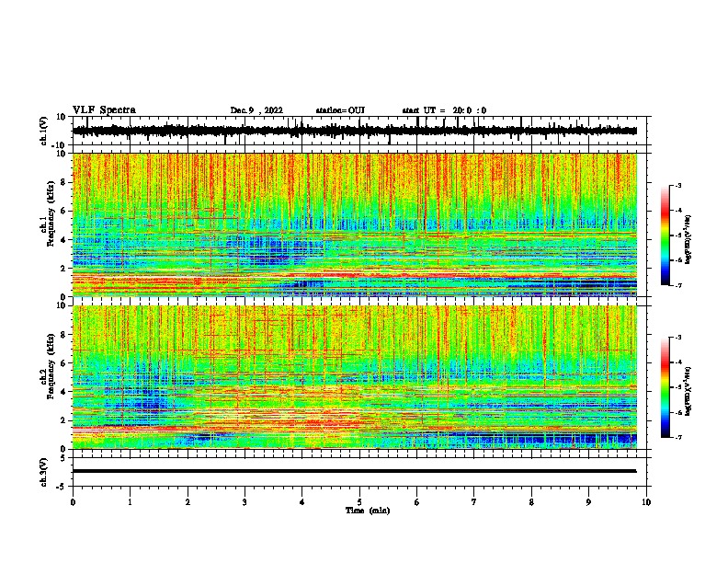Click the ch.1 waveform trace

(x=354, y=131)
